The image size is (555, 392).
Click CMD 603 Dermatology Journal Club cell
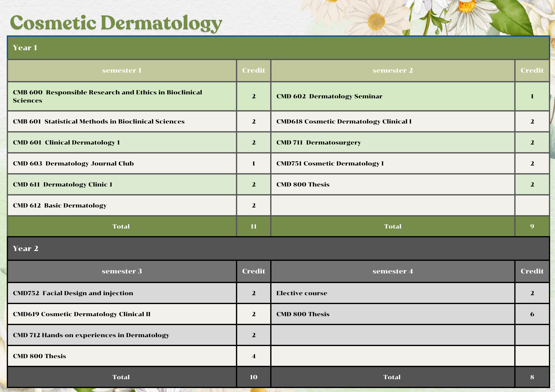tap(73, 164)
